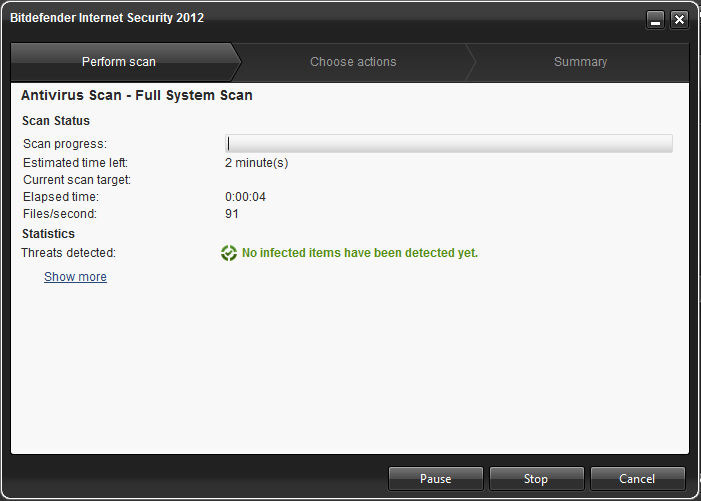
Task: Click the Antivirus Scan - Full System Scan heading
Action: click(137, 95)
